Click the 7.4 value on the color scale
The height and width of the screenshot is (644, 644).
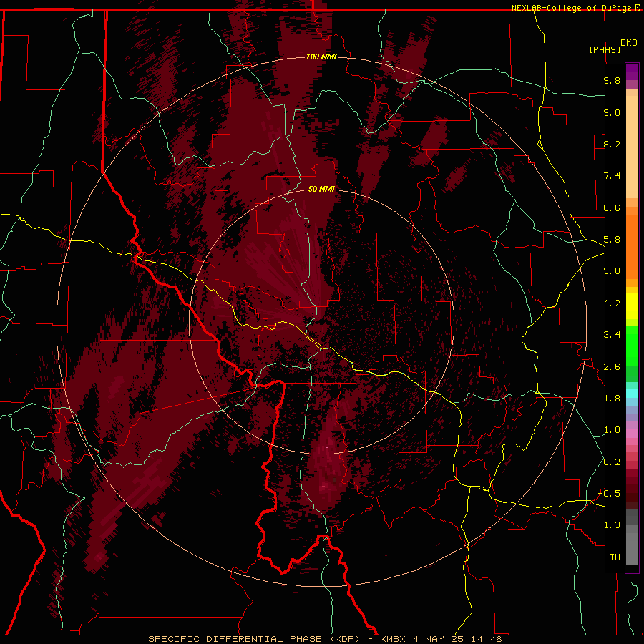(612, 176)
